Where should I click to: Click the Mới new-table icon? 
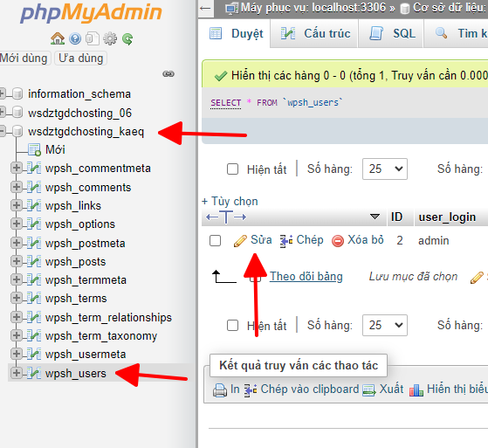[34, 149]
